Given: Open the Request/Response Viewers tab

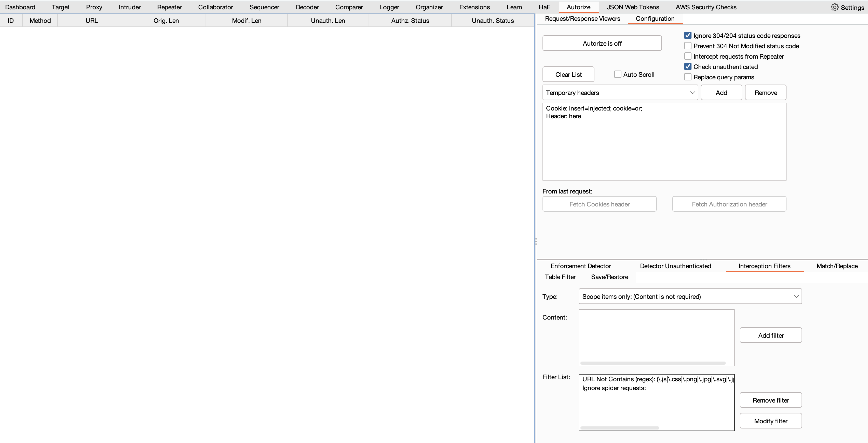Looking at the screenshot, I should pos(582,18).
